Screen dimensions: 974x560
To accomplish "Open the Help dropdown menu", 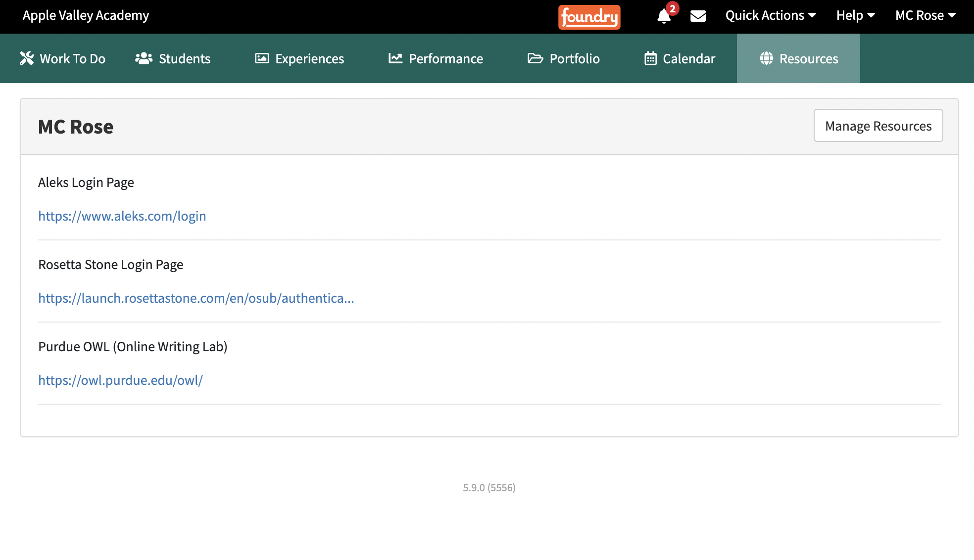I will 856,15.
